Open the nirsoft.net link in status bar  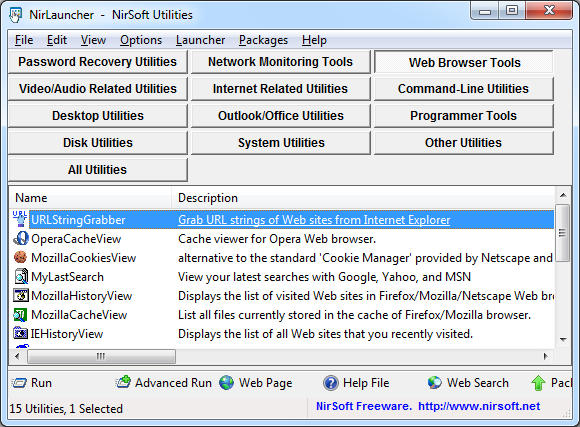479,406
